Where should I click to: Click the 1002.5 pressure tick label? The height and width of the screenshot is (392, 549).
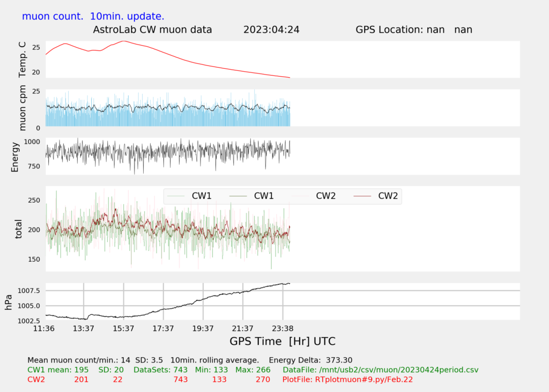click(29, 321)
